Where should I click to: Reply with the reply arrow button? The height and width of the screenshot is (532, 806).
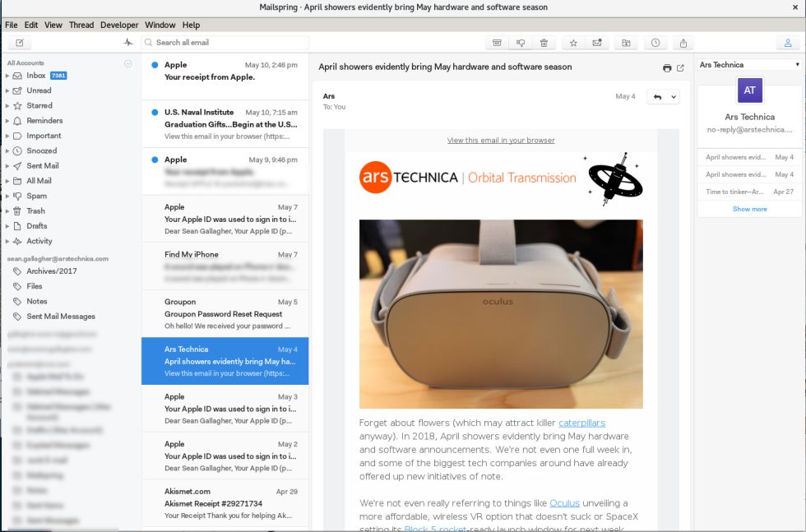point(657,97)
